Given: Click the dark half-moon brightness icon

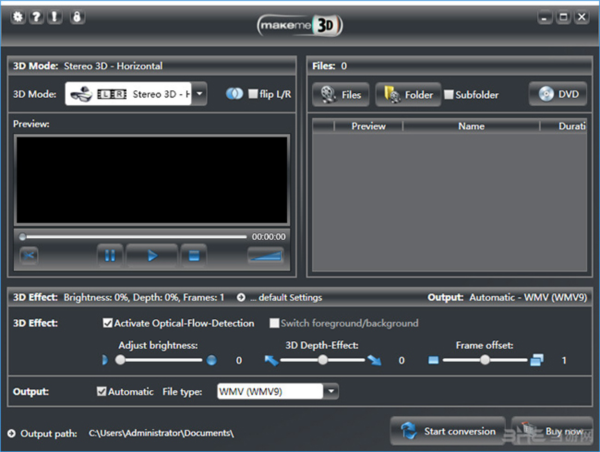Looking at the screenshot, I should coord(105,360).
